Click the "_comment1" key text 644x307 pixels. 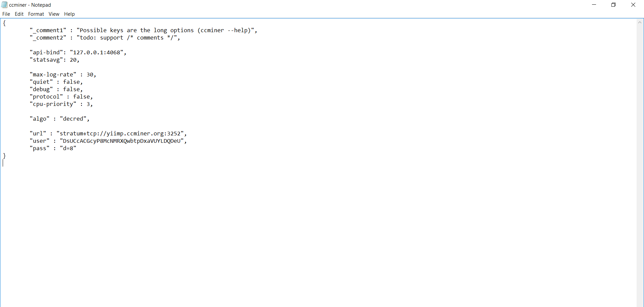(48, 30)
